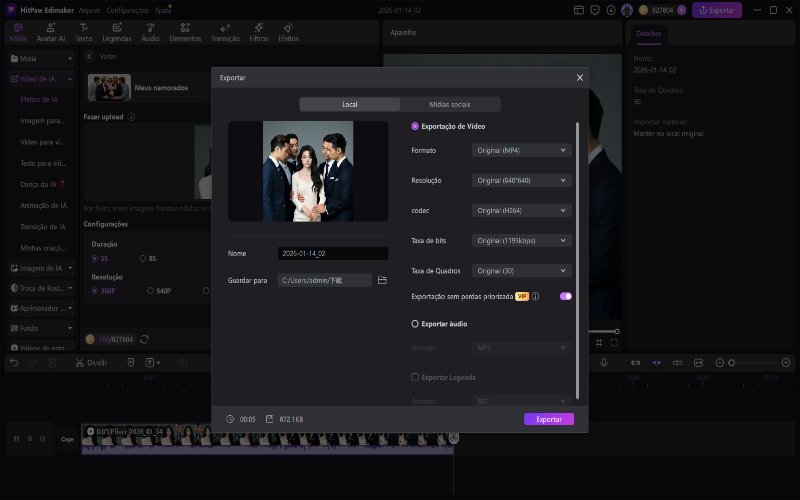Open the Filtros tool
The width and height of the screenshot is (800, 500).
tap(259, 33)
